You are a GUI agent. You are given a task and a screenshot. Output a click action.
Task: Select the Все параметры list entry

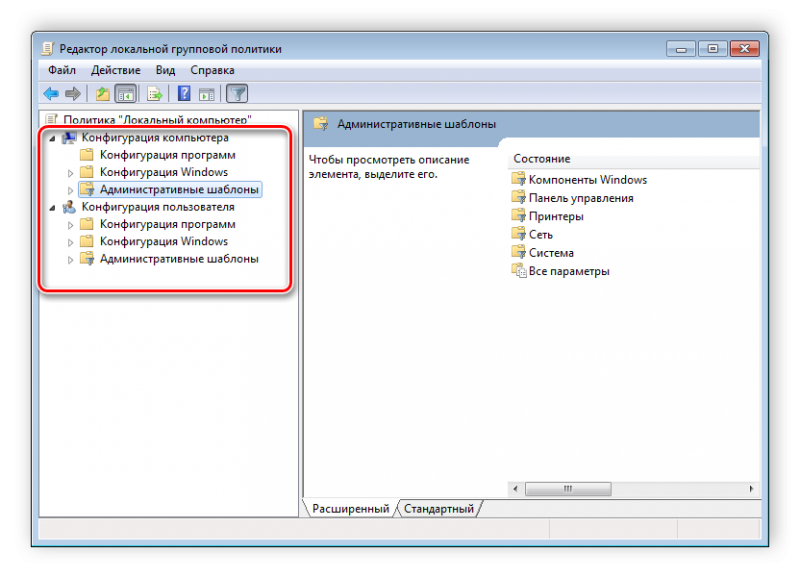pos(569,271)
